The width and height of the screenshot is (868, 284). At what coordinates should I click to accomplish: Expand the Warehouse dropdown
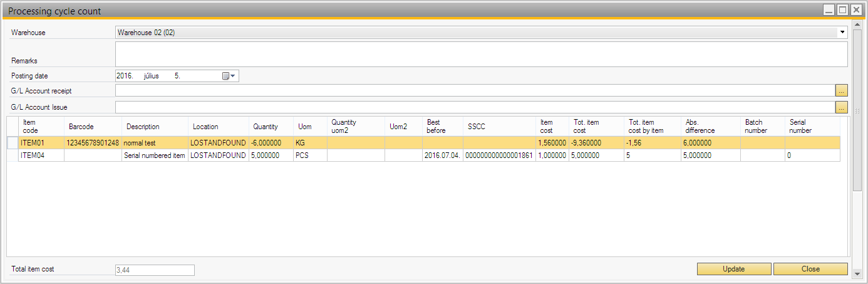[x=842, y=32]
